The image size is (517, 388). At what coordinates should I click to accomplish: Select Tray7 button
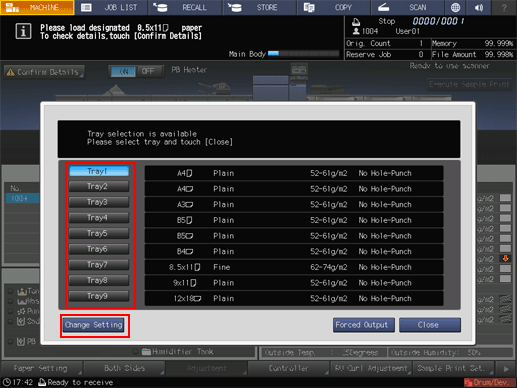[99, 265]
